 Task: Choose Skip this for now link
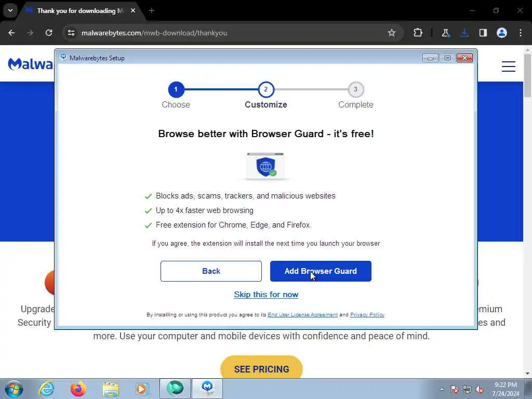pyautogui.click(x=266, y=295)
